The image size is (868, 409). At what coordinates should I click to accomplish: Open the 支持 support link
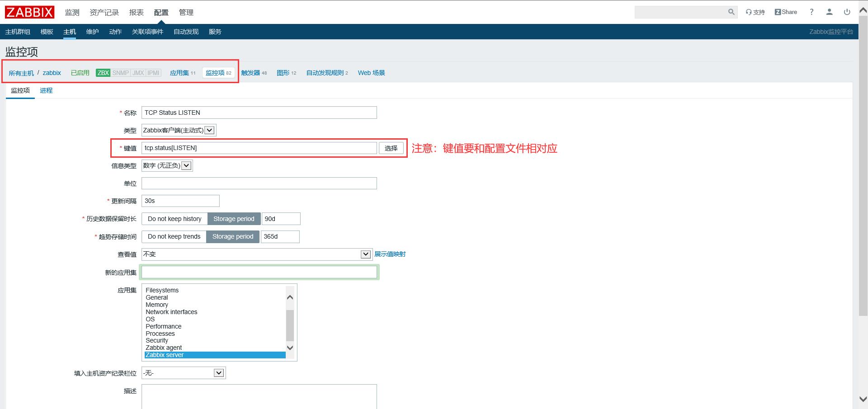pos(755,12)
